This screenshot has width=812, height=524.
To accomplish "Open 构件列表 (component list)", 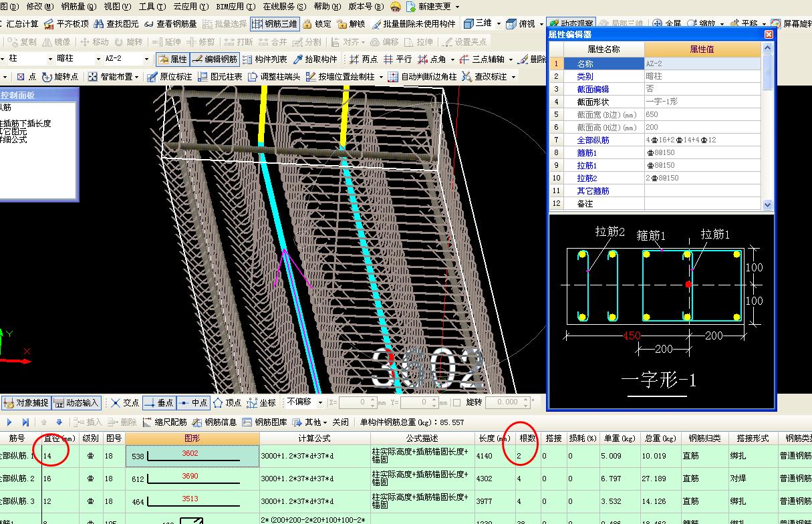I will pyautogui.click(x=265, y=59).
